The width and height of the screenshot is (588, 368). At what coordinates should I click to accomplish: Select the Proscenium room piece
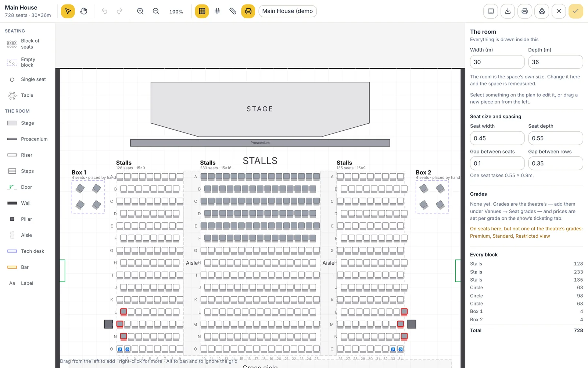pos(28,139)
